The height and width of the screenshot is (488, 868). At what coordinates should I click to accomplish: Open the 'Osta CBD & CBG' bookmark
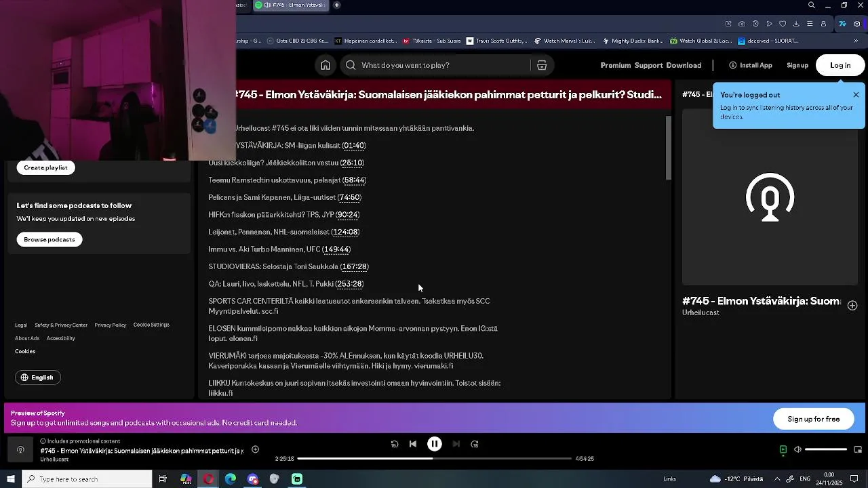click(297, 41)
